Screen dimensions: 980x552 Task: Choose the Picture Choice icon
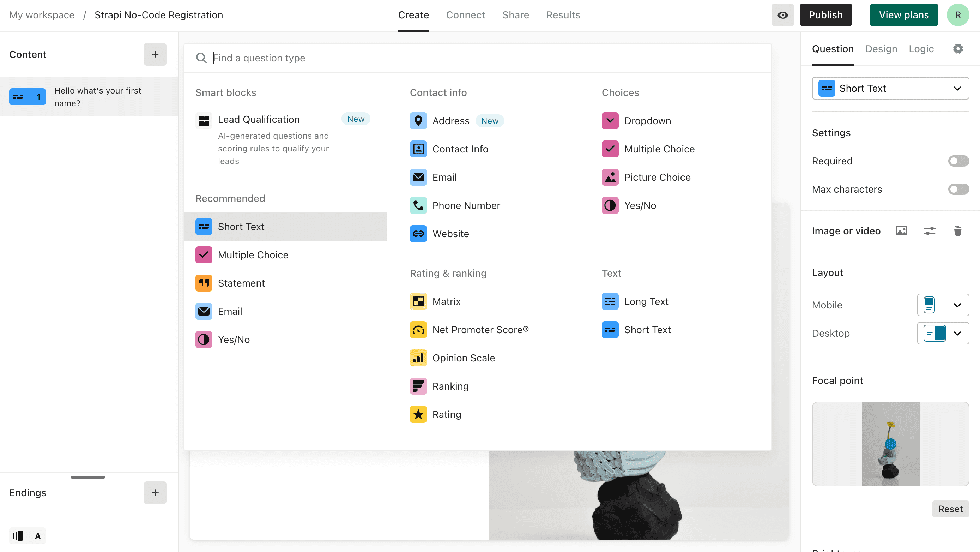(x=610, y=178)
